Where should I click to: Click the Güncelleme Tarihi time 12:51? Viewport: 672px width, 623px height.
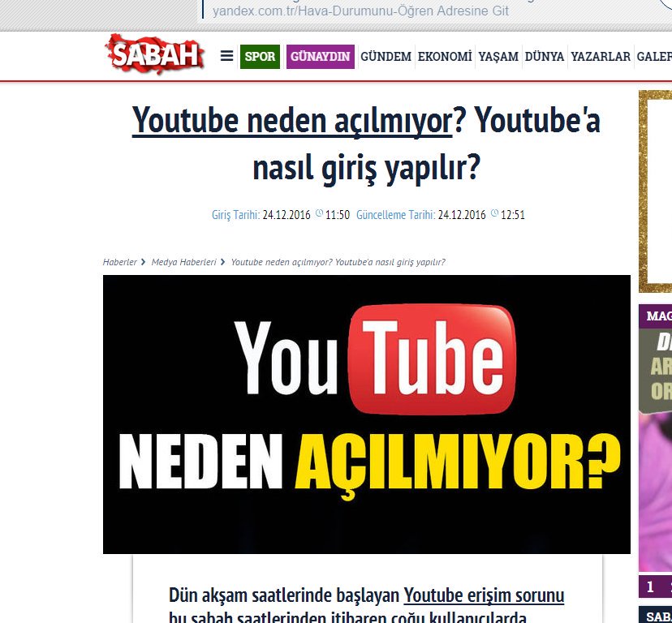tap(513, 215)
